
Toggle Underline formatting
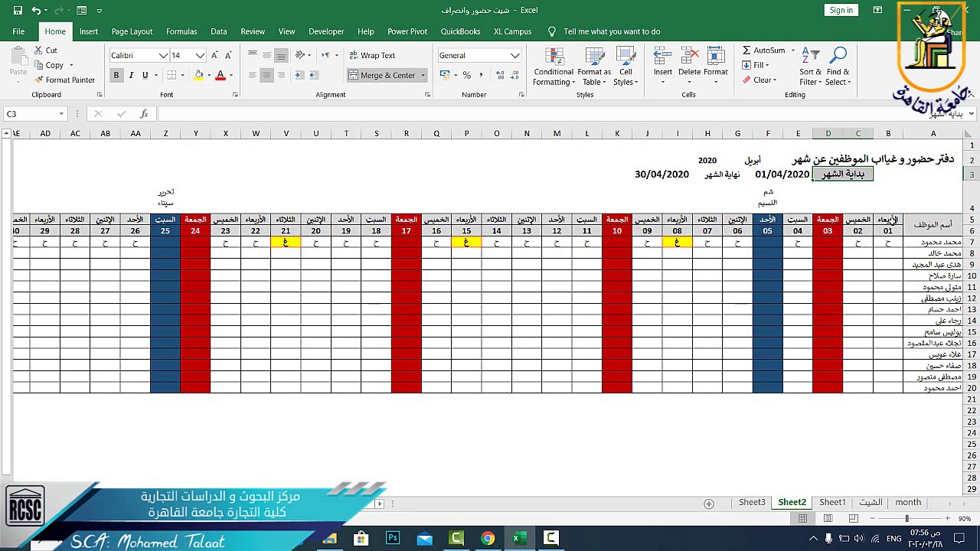(x=145, y=75)
